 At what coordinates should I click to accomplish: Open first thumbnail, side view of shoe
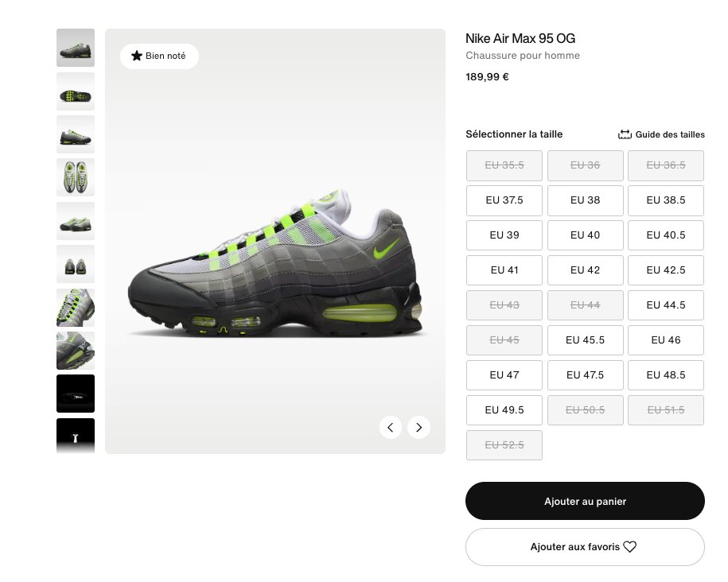(76, 48)
